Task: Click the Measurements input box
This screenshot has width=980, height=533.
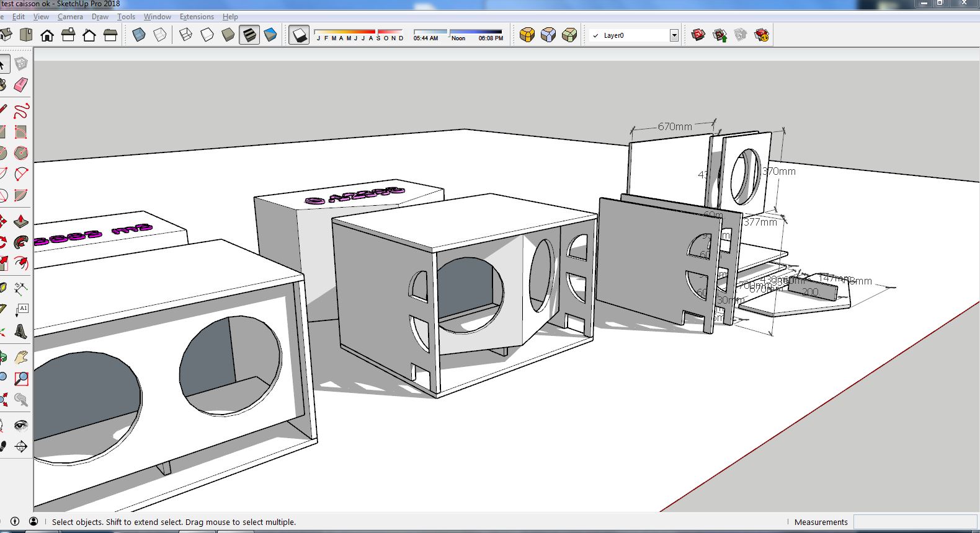Action: pos(914,522)
